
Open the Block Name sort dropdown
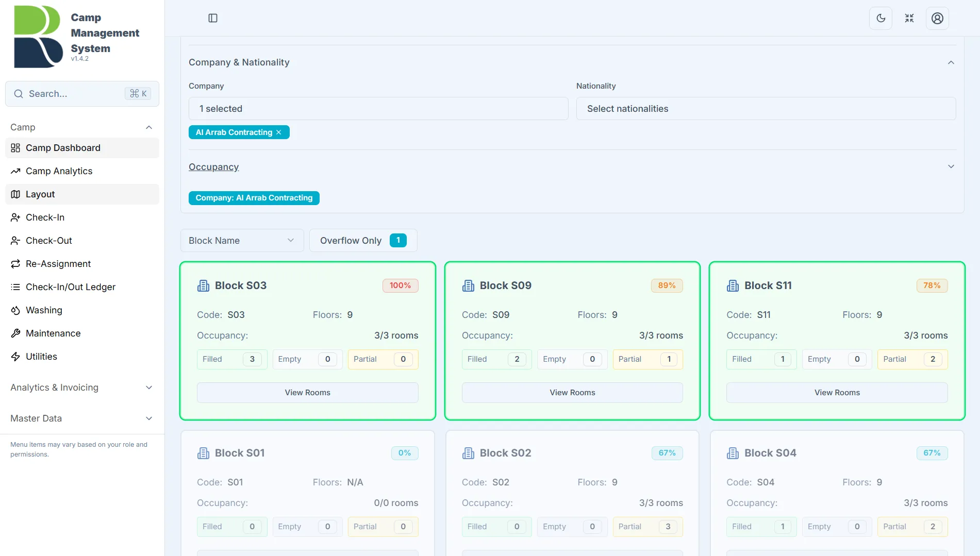point(242,241)
